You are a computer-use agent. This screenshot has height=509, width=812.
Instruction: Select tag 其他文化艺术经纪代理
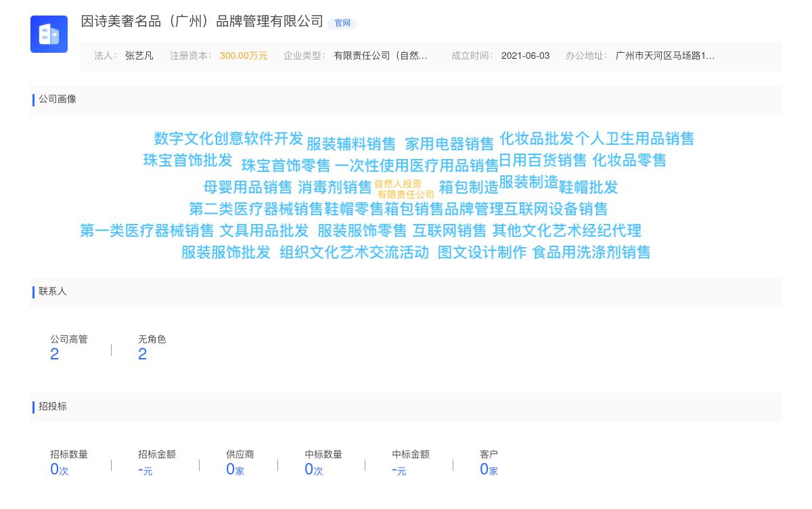[567, 231]
